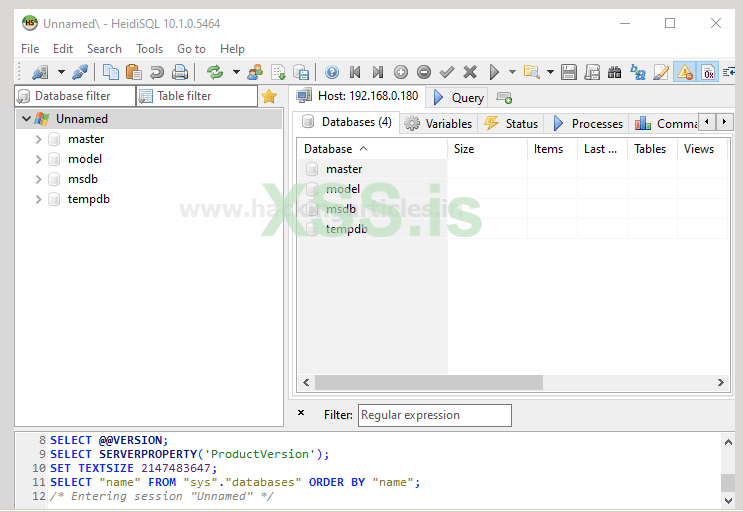The width and height of the screenshot is (743, 512).
Task: Switch to the Processes tab
Action: 588,124
